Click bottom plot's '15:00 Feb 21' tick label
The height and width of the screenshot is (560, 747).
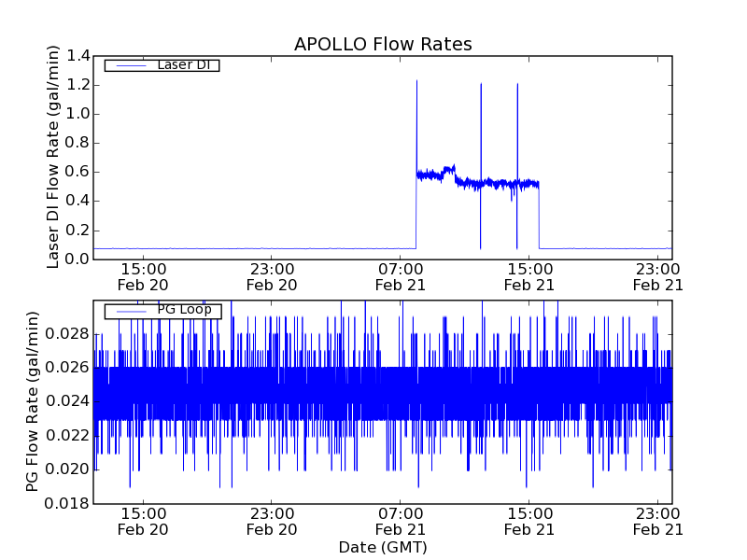click(x=529, y=522)
